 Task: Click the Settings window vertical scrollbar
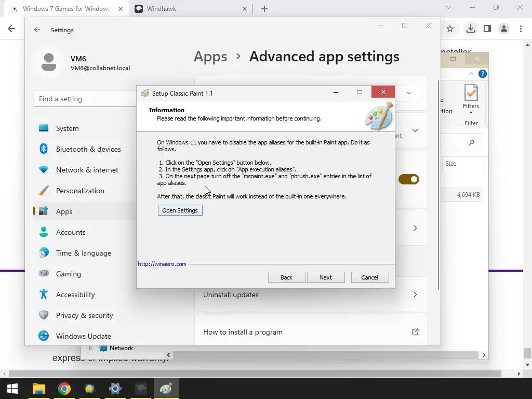coord(438,185)
